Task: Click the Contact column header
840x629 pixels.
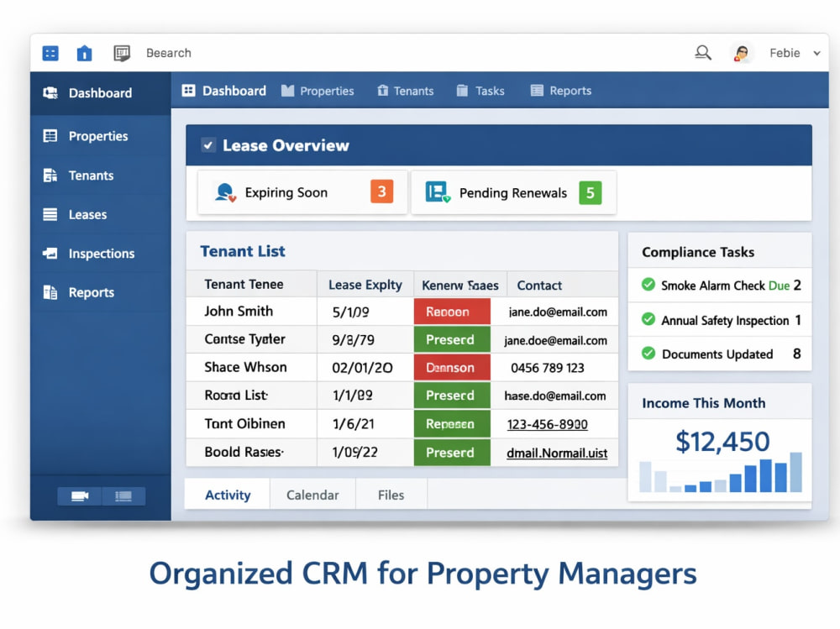Action: (539, 286)
